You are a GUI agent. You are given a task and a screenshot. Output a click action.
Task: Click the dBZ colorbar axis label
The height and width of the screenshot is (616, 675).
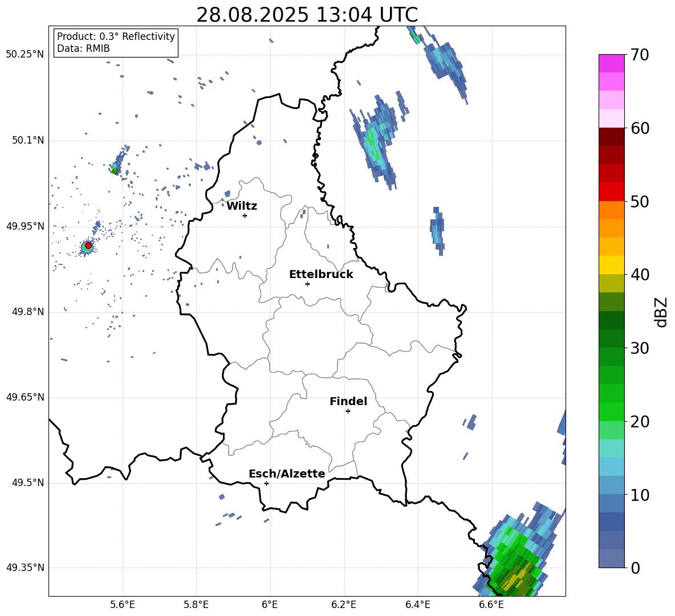tap(661, 312)
